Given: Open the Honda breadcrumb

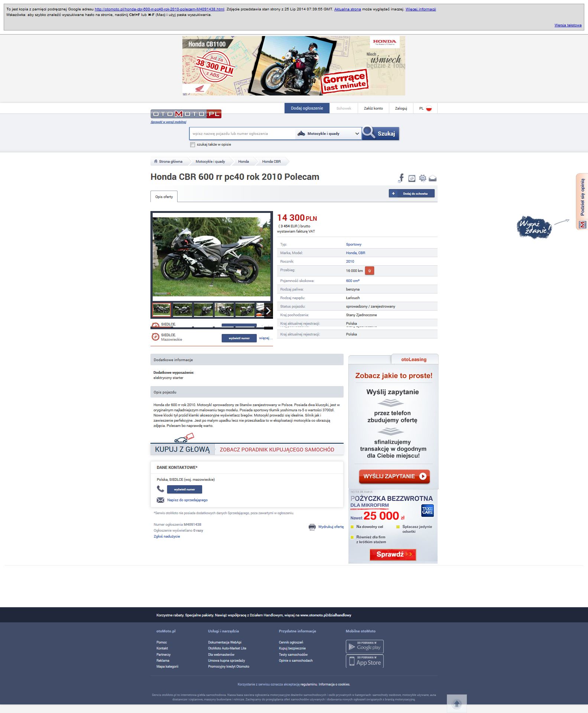Looking at the screenshot, I should (244, 162).
